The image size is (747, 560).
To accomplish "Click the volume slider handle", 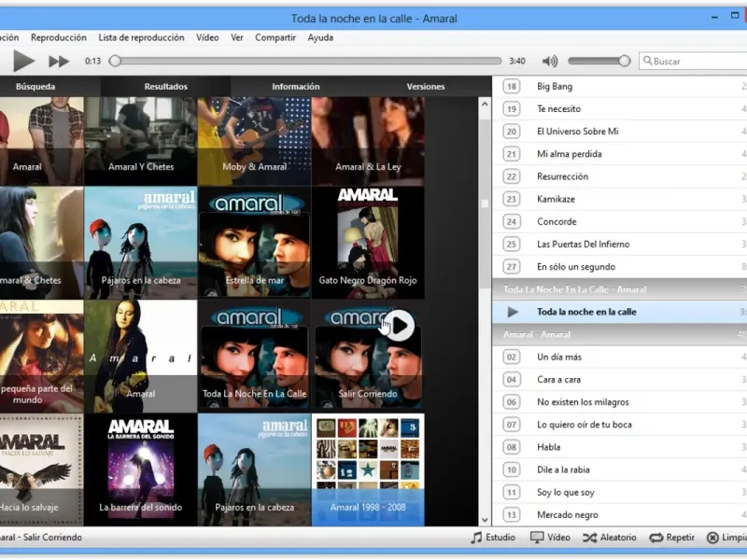I will 624,62.
